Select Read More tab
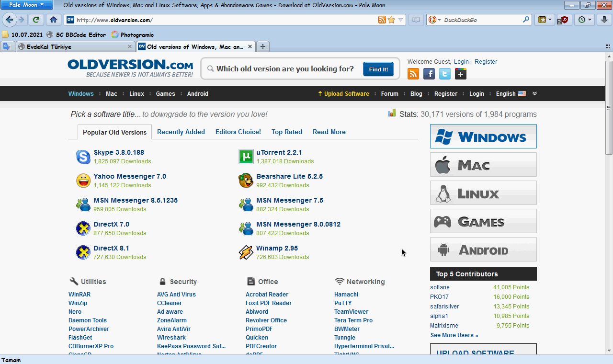Image resolution: width=613 pixels, height=364 pixels. point(329,132)
